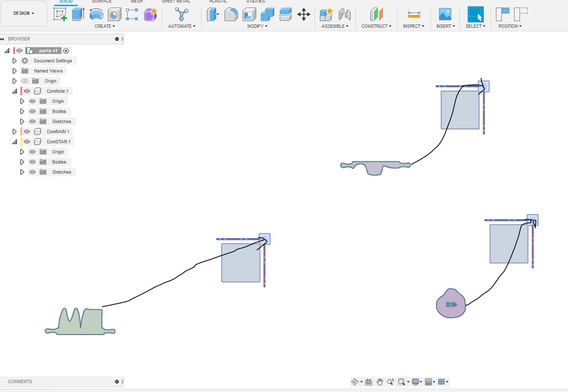Screen dimensions: 568x392
Task: Open the COMMENTS panel
Action: click(x=20, y=381)
